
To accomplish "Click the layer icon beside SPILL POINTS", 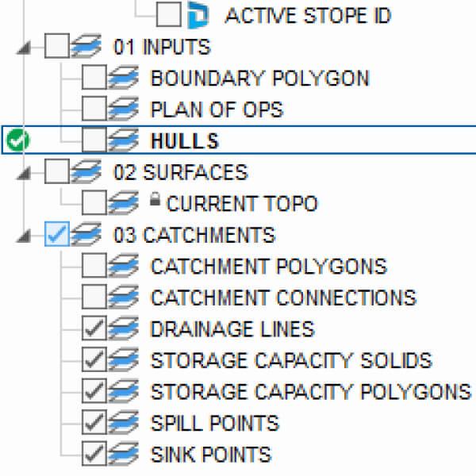I will 123,422.
